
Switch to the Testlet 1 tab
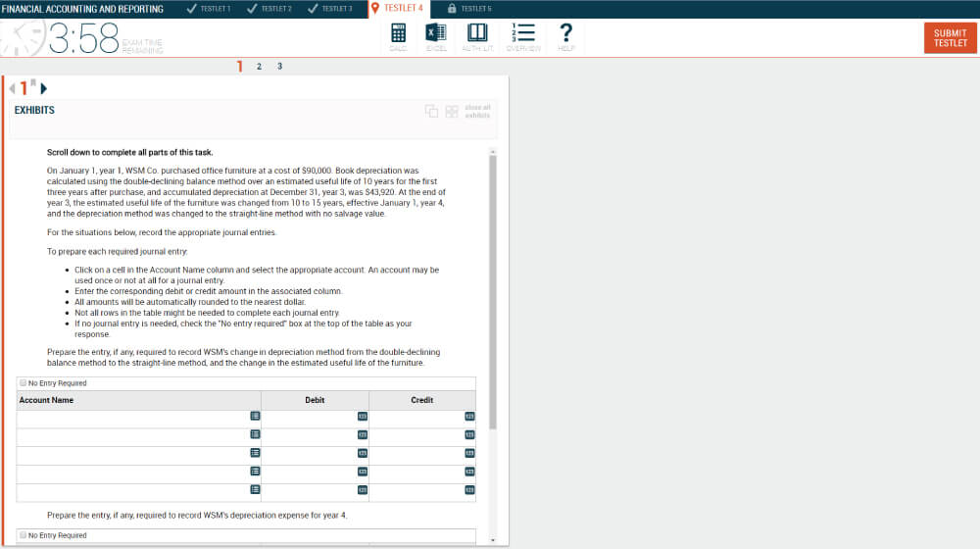209,9
